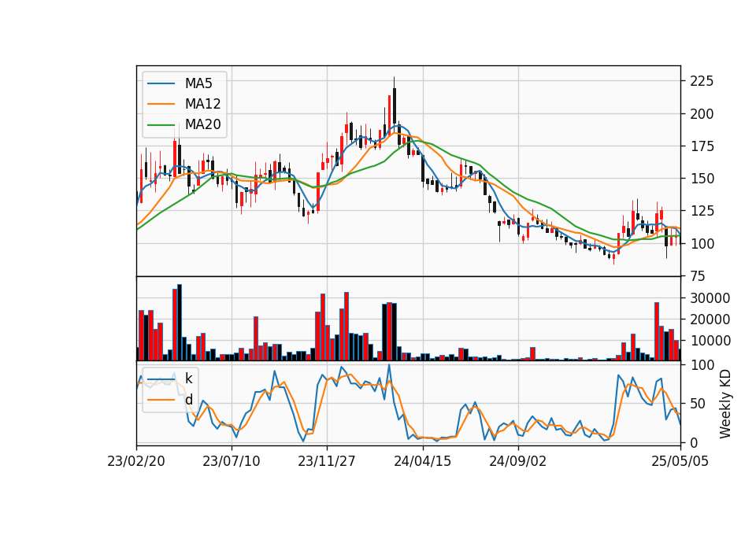Screen dimensions: 756x543
Task: Click the MA12 legend label
Action: [202, 104]
